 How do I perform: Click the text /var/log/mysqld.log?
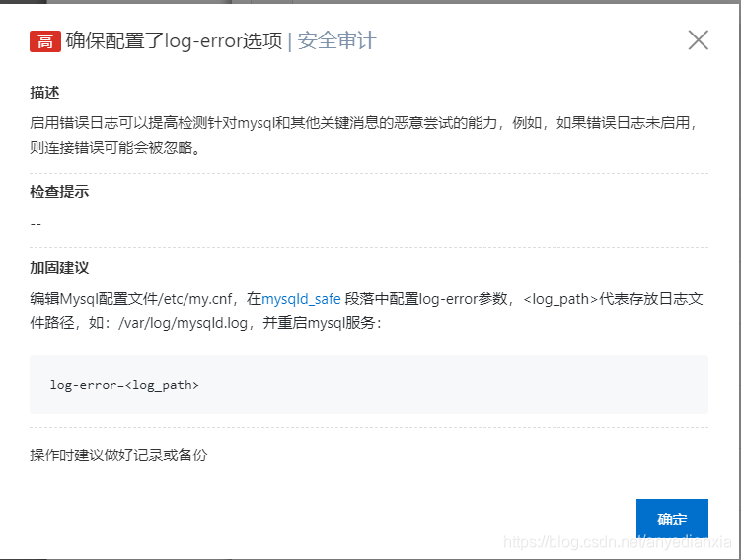[x=183, y=323]
